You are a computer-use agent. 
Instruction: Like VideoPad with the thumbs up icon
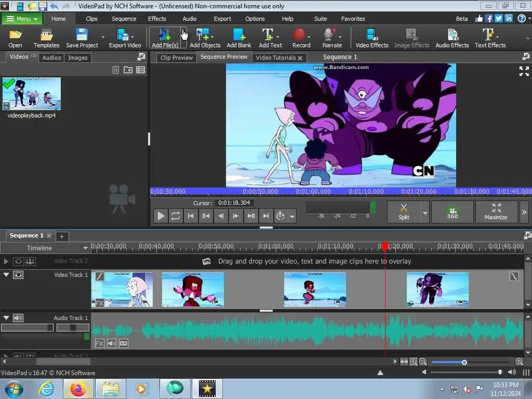pos(478,18)
